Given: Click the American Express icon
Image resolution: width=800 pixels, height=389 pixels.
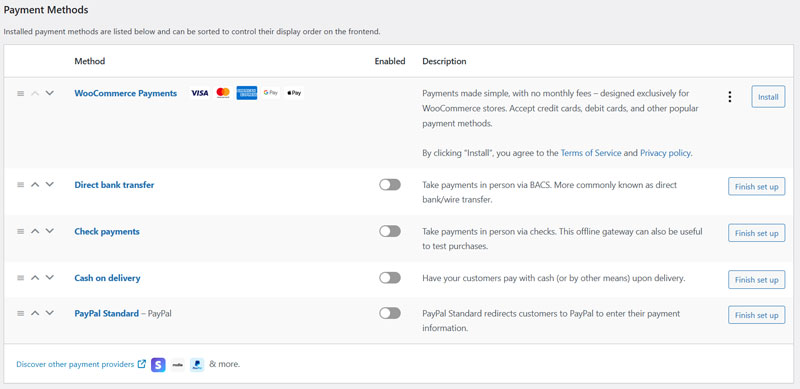Looking at the screenshot, I should point(246,93).
